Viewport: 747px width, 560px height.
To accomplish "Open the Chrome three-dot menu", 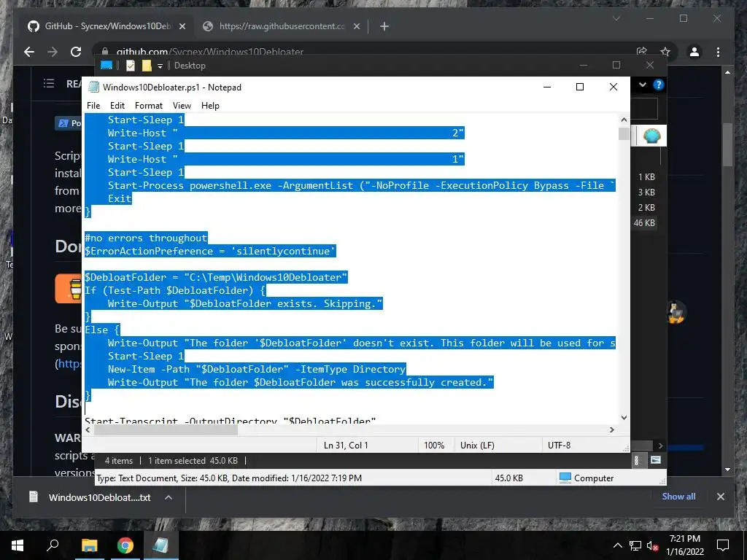I will point(718,52).
